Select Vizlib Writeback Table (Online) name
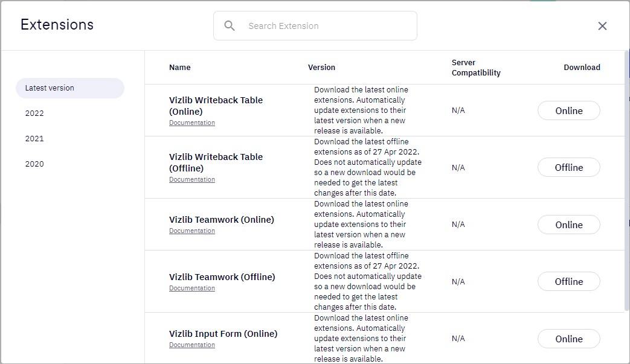 pyautogui.click(x=216, y=106)
